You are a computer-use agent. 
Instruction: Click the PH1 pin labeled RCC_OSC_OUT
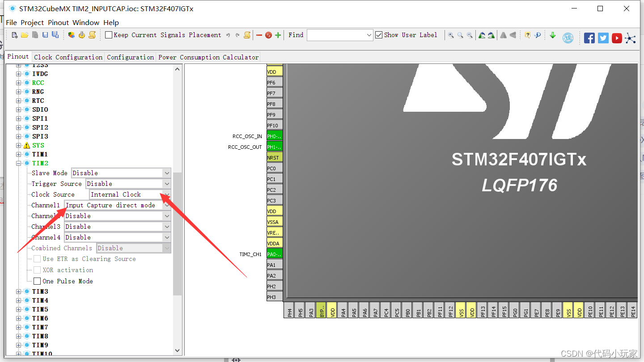coord(275,147)
